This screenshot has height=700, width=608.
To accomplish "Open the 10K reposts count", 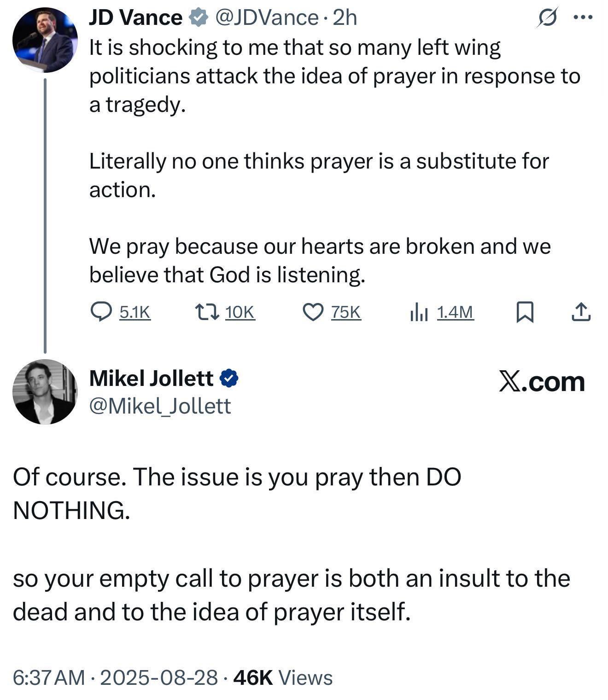I will click(x=240, y=312).
